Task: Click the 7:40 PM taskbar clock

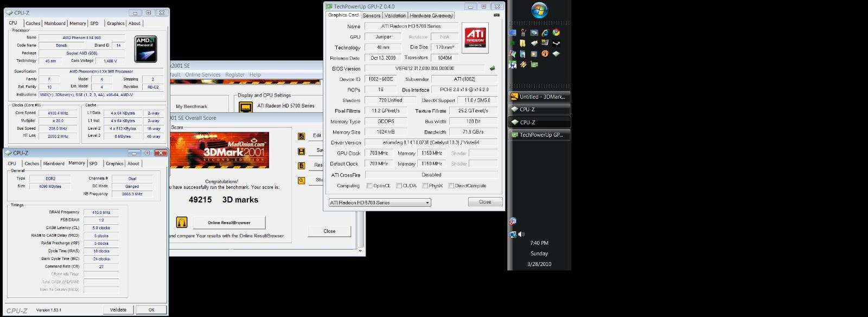Action: click(539, 243)
